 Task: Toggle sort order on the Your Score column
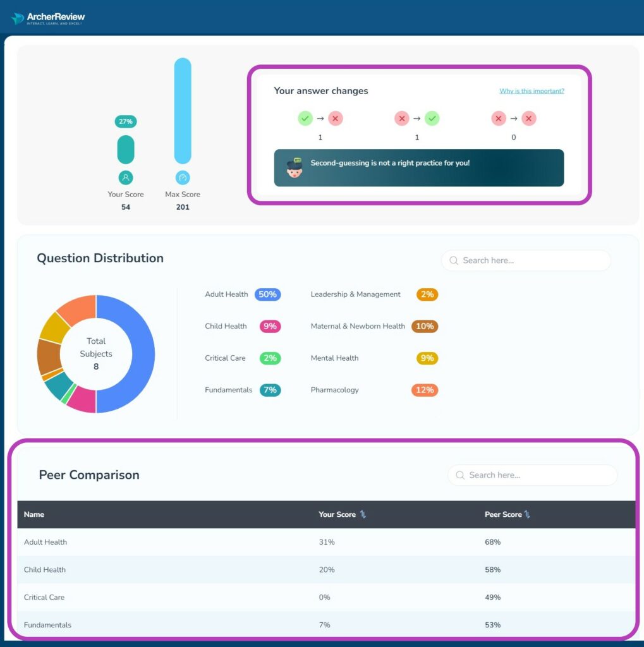(x=361, y=514)
